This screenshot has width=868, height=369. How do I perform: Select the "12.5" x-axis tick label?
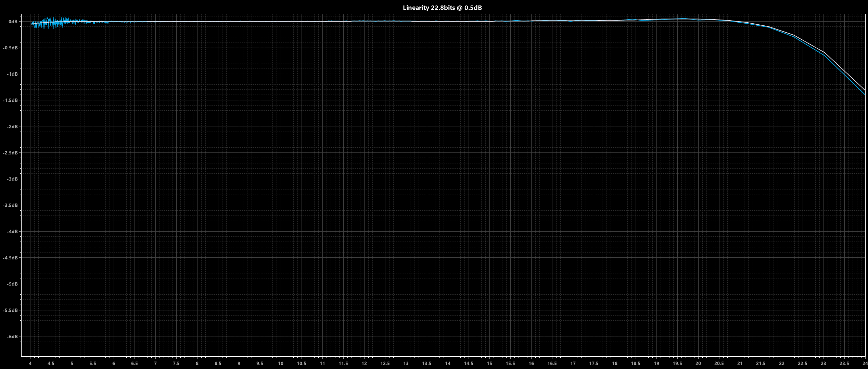(x=385, y=364)
